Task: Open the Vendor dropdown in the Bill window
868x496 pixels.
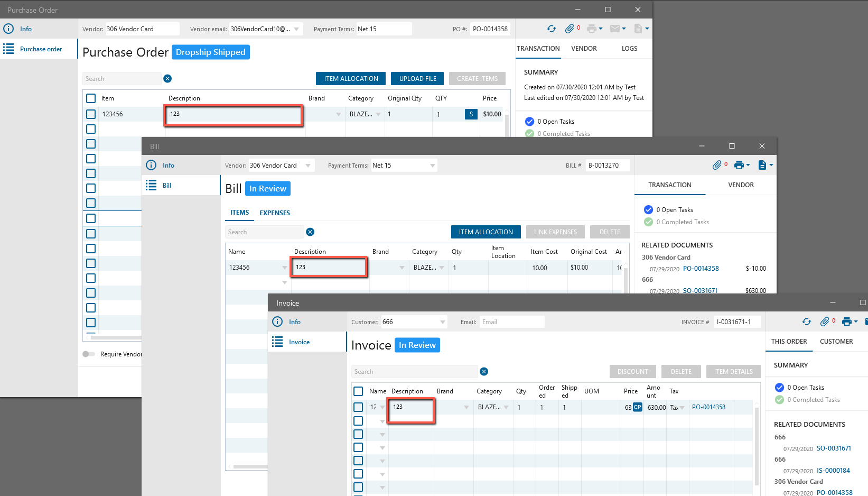Action: coord(308,166)
